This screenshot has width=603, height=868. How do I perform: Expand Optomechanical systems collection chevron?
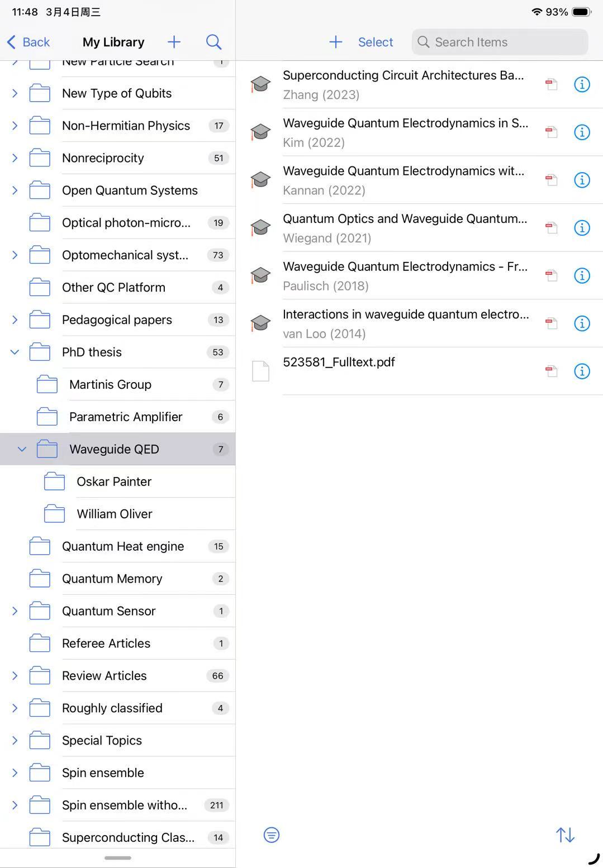15,255
